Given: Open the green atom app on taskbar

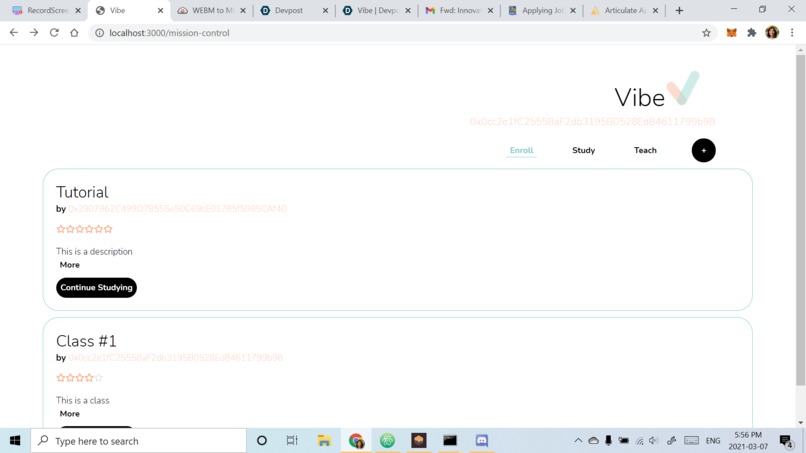Looking at the screenshot, I should 387,441.
